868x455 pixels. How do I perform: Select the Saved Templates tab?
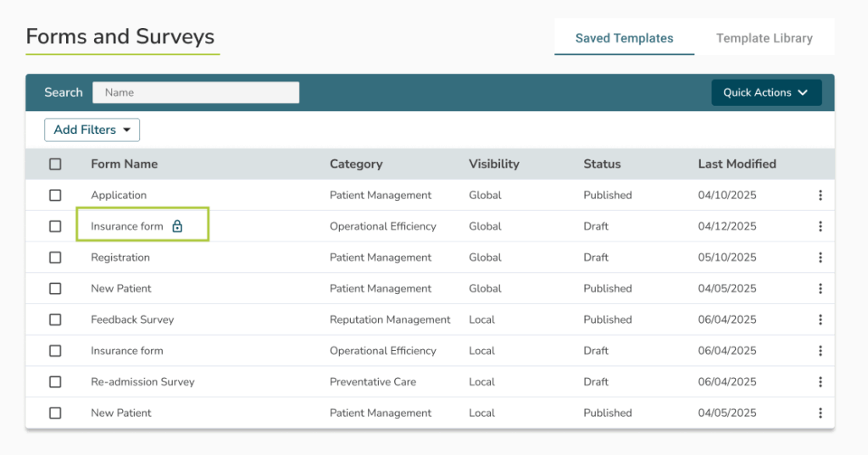[x=624, y=38]
